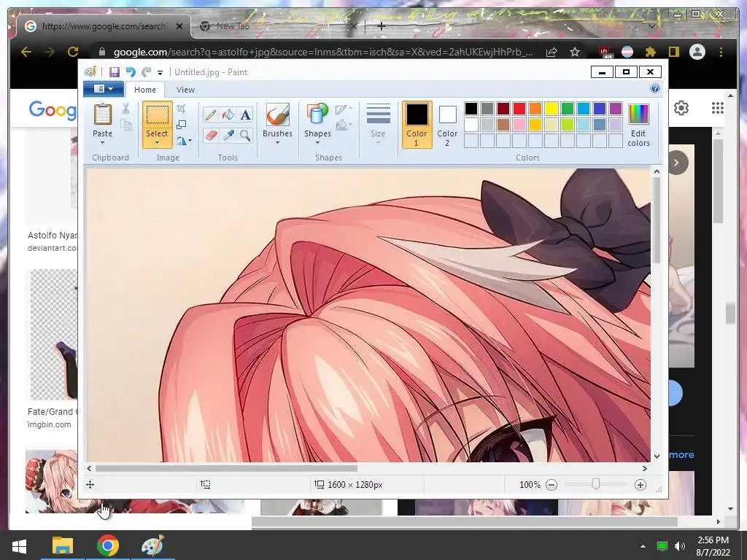747x560 pixels.
Task: Select the Text tool in Paint
Action: (x=245, y=114)
